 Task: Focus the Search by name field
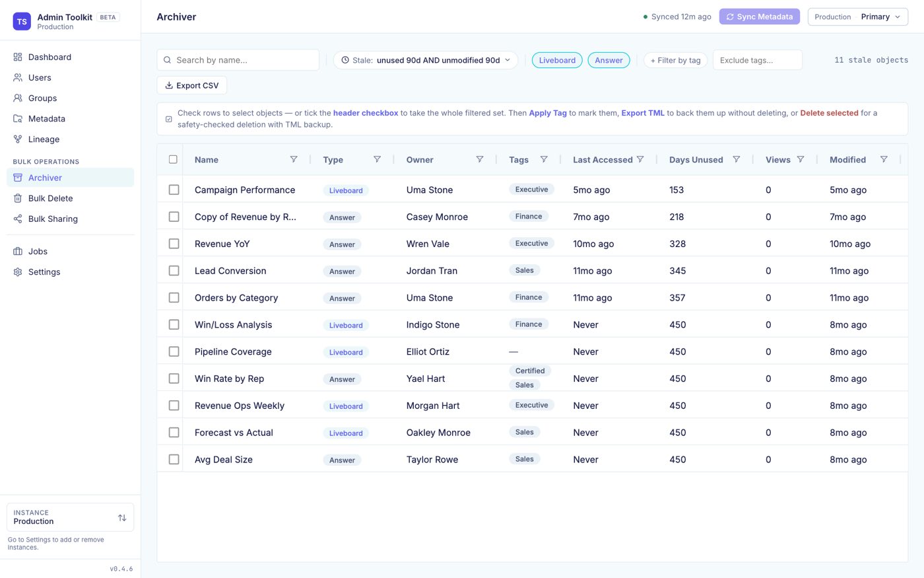238,60
